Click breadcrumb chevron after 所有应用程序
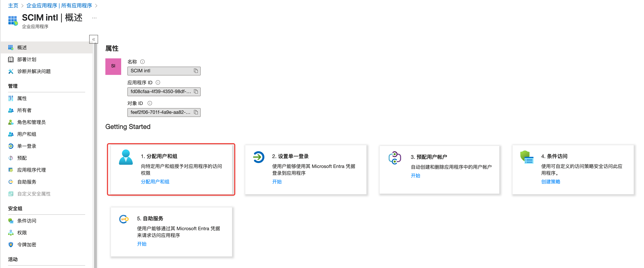The width and height of the screenshot is (644, 268). click(96, 6)
